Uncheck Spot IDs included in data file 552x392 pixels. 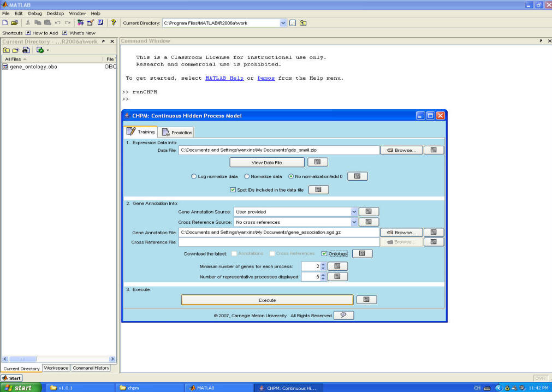tap(233, 190)
